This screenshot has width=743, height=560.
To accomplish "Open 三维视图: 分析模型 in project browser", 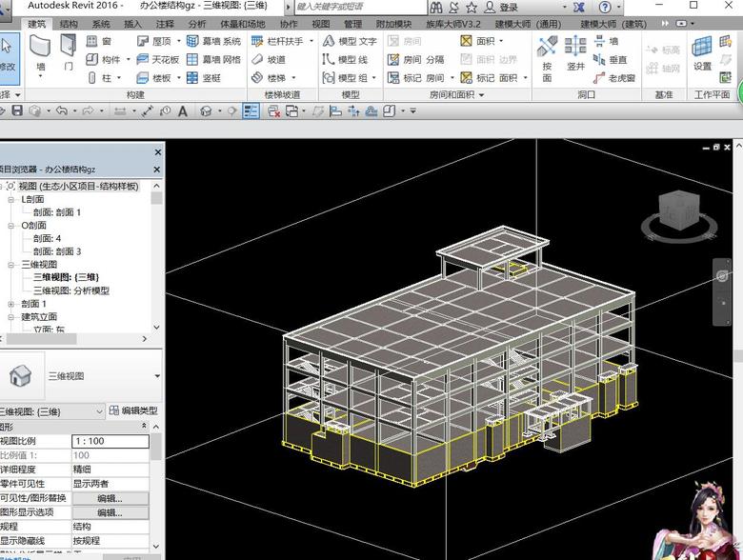I will pyautogui.click(x=71, y=290).
